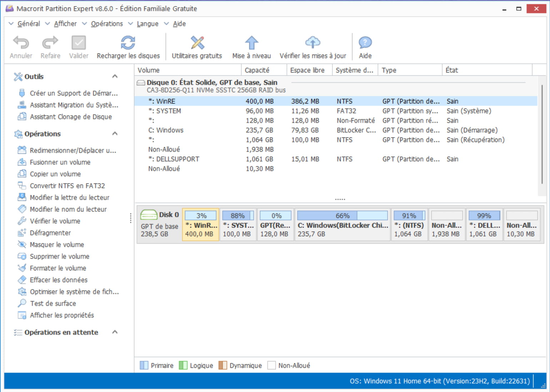550x392 pixels.
Task: Collapse Opérations en attente section
Action: 115,332
